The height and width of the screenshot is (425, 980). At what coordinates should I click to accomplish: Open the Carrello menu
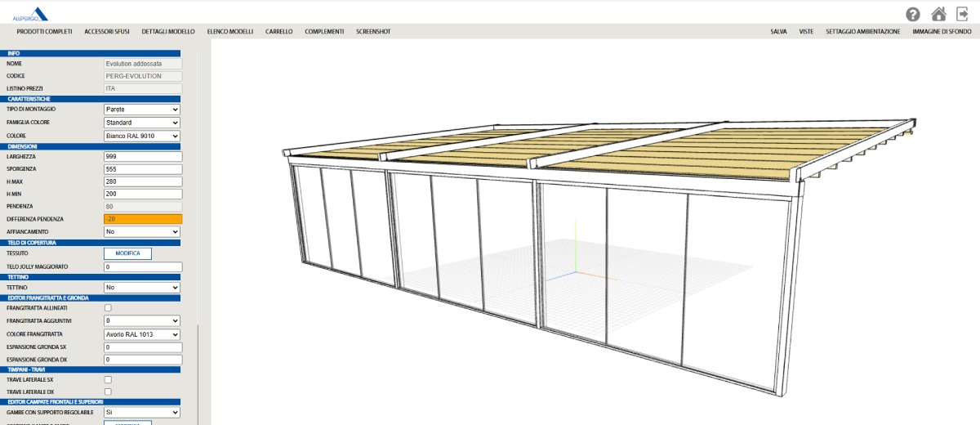coord(279,31)
